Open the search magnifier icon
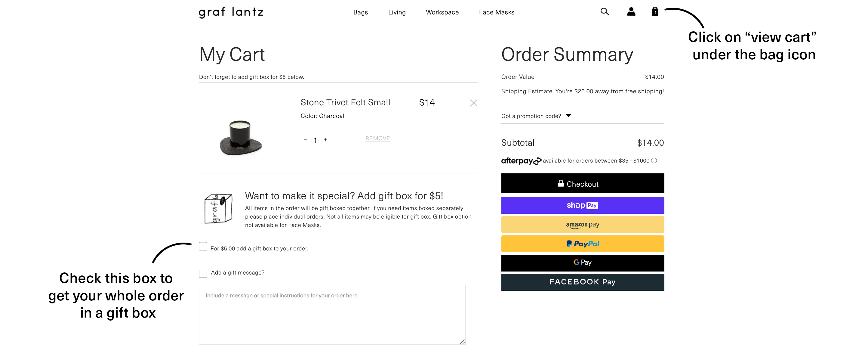The height and width of the screenshot is (357, 868). tap(605, 12)
